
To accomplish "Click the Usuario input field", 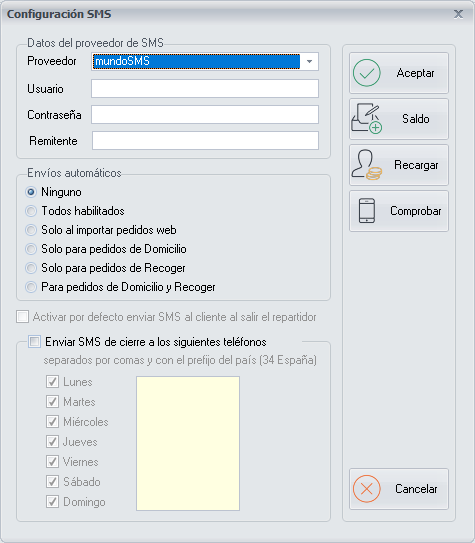I will (x=205, y=89).
